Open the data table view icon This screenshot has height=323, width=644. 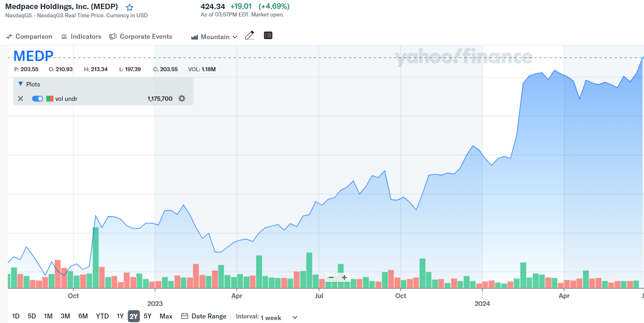(x=268, y=36)
